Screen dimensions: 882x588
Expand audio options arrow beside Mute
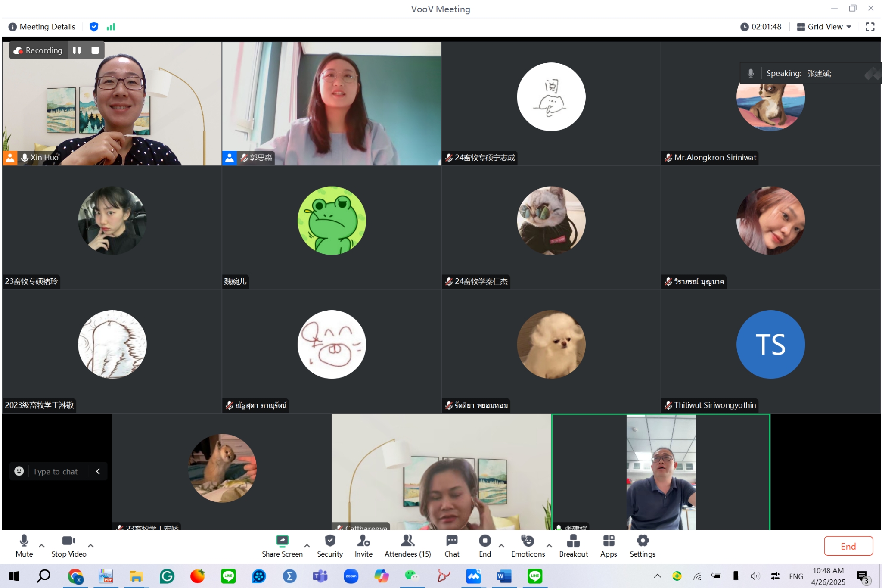pyautogui.click(x=42, y=545)
